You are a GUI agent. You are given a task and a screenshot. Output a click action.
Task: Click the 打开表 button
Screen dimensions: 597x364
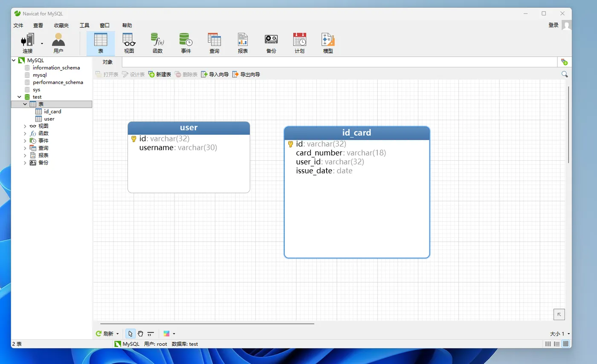[107, 75]
